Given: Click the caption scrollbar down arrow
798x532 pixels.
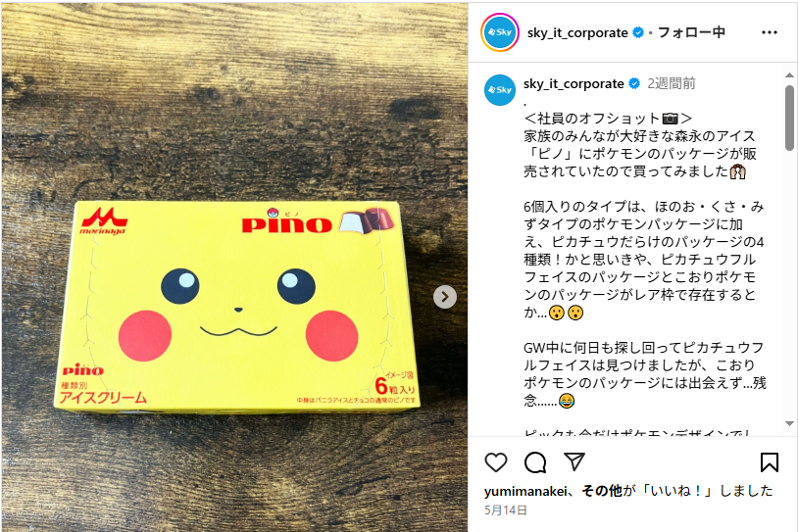Looking at the screenshot, I should point(789,423).
